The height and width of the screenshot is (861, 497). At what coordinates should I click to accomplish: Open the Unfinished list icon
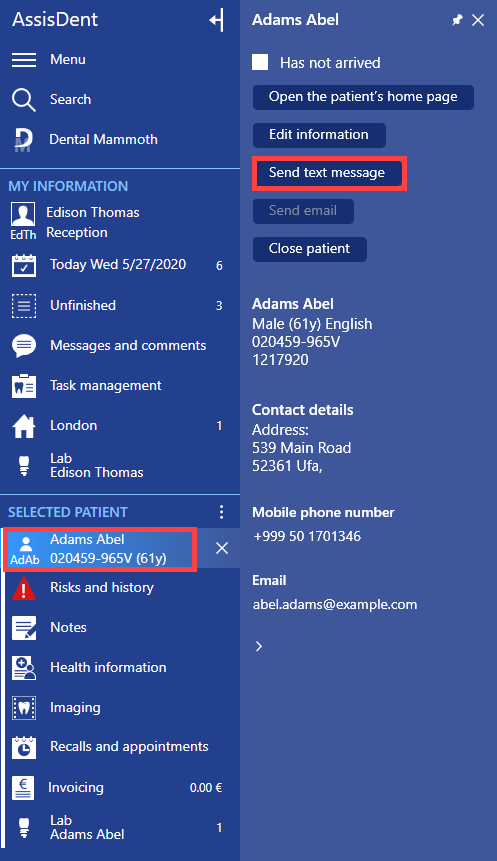click(24, 306)
